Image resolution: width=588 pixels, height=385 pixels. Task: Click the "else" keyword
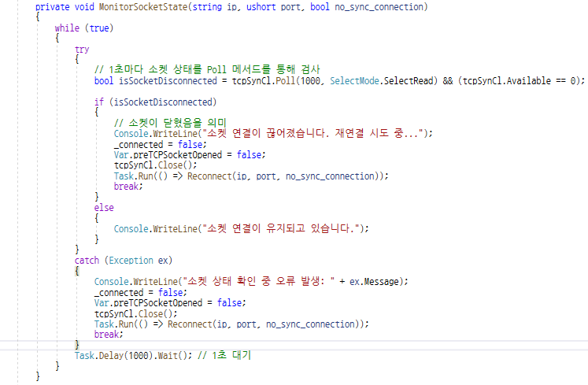pyautogui.click(x=104, y=208)
